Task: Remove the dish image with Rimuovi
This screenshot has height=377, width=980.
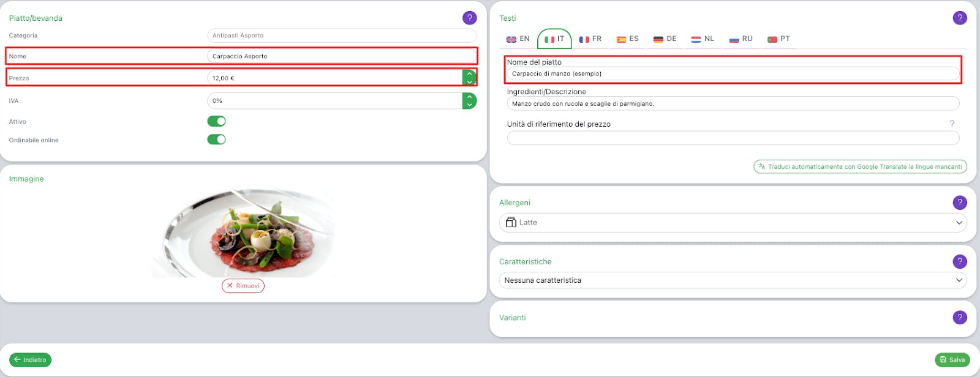Action: pos(243,286)
